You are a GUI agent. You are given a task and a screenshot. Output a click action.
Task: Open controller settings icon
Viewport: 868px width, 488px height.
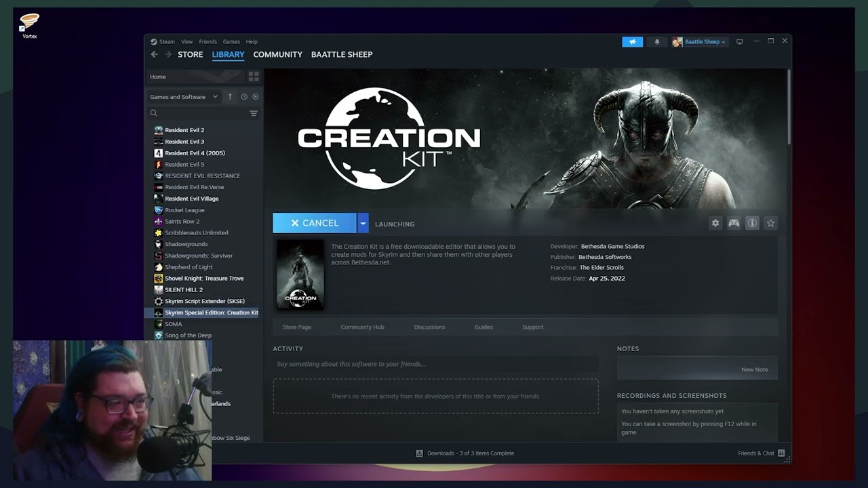pos(734,223)
